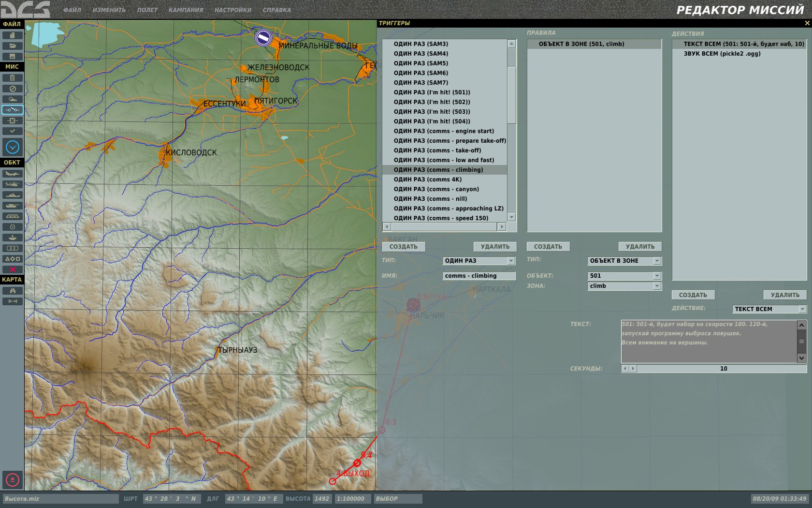Click the binoculars map options icon
Viewport: 812px width, 508px height.
[13, 291]
